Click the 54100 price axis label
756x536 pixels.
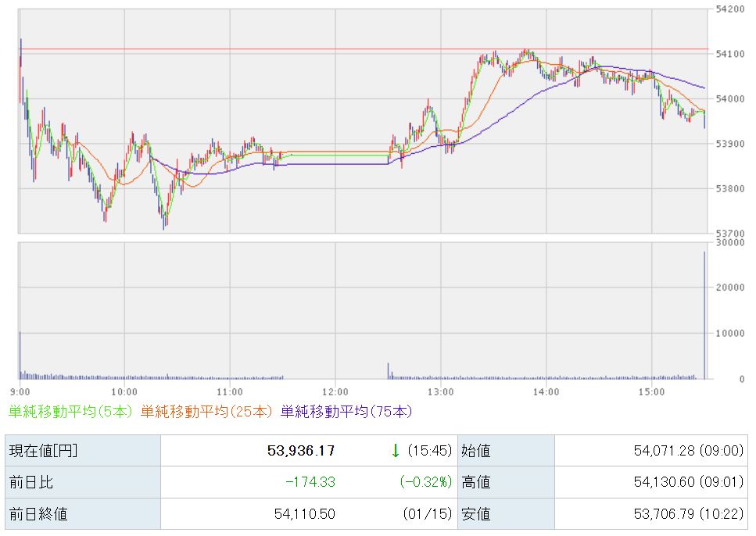729,54
